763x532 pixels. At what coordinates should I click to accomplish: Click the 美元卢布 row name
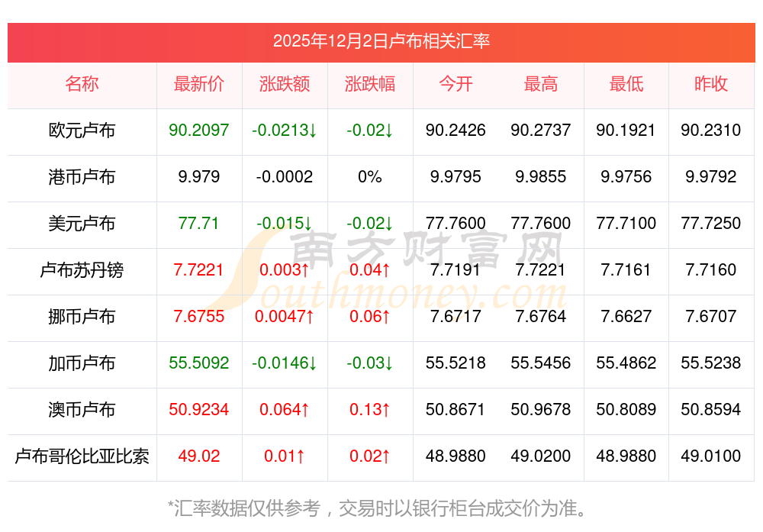point(82,224)
